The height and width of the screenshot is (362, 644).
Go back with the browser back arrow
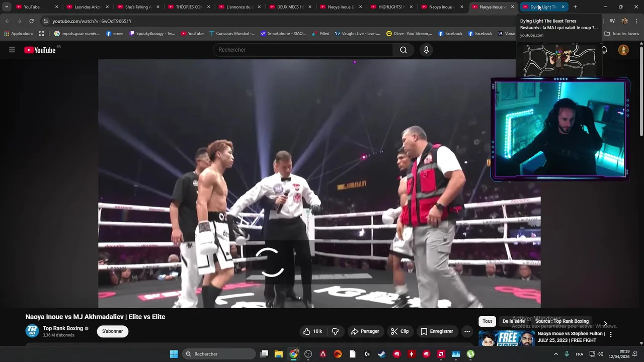[7, 21]
